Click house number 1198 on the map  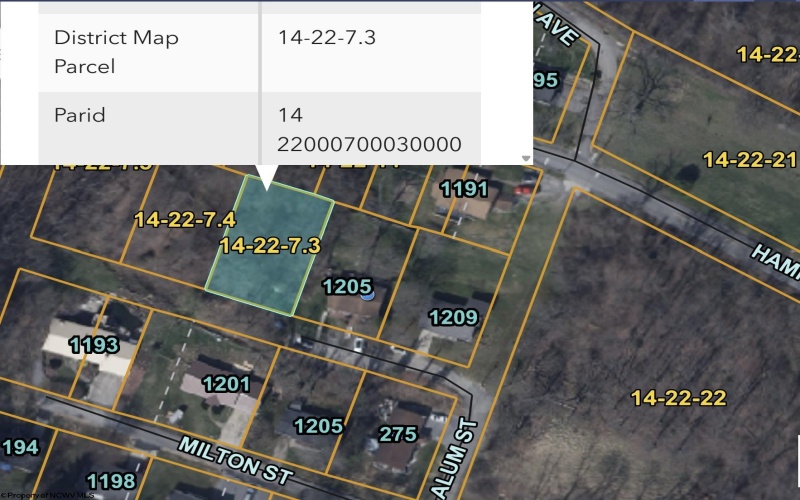click(x=111, y=481)
